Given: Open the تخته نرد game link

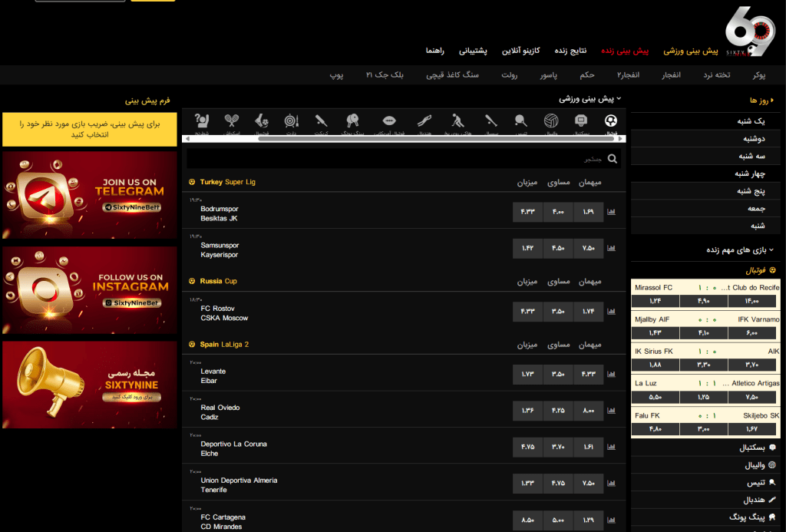Looking at the screenshot, I should tap(717, 74).
